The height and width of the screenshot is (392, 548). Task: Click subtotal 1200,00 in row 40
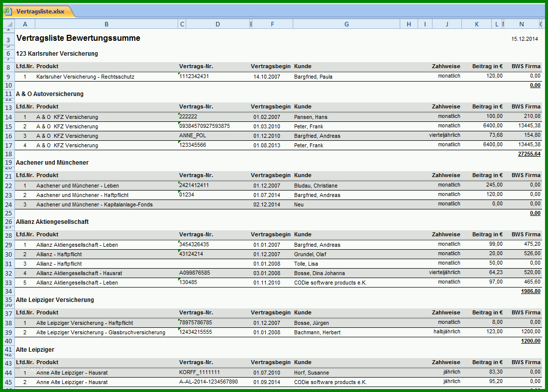pyautogui.click(x=531, y=341)
